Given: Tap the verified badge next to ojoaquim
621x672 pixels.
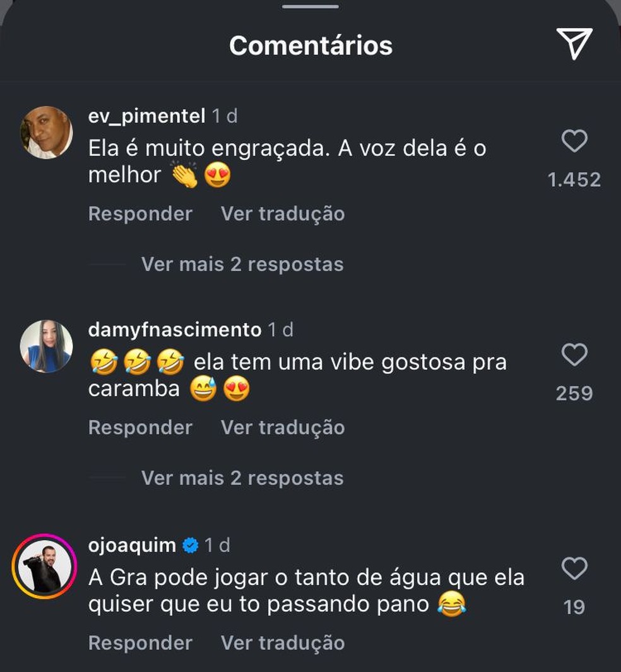Looking at the screenshot, I should pos(190,544).
